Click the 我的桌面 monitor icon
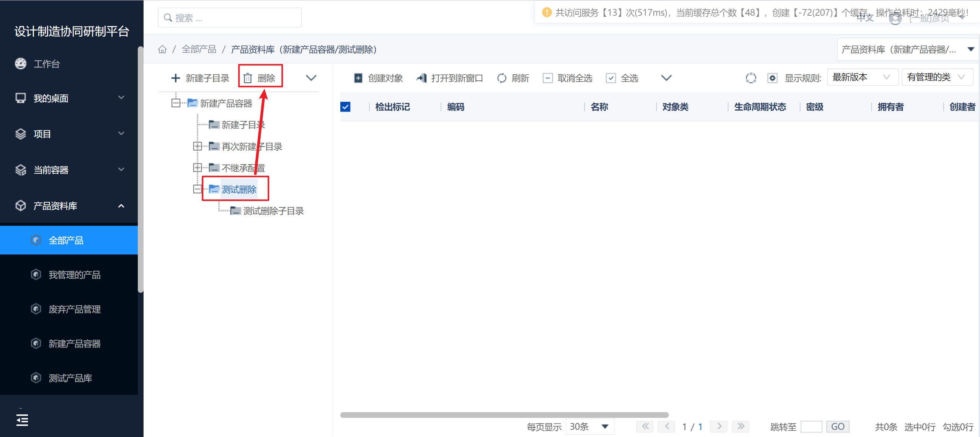980x437 pixels. click(x=21, y=98)
